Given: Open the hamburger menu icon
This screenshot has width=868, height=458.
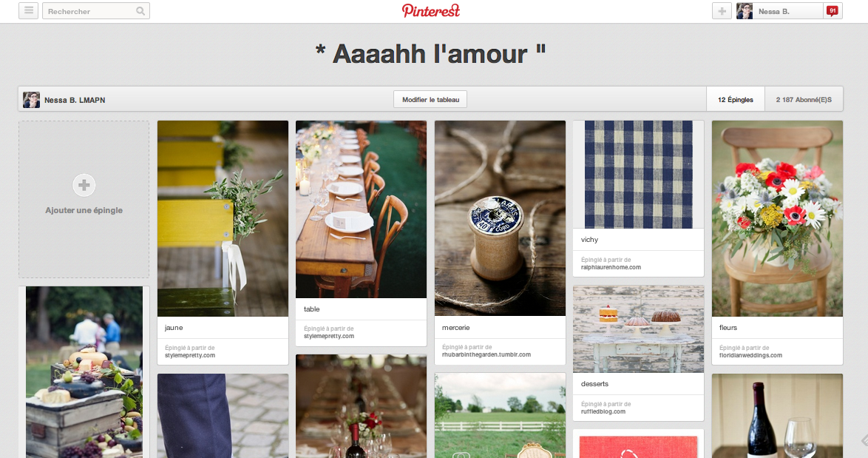Looking at the screenshot, I should [28, 11].
